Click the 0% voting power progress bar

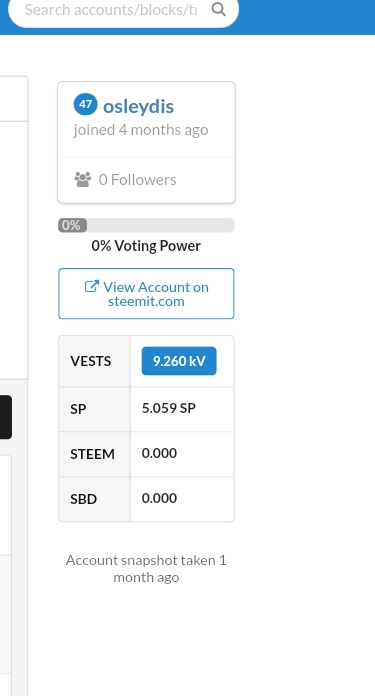click(x=146, y=225)
